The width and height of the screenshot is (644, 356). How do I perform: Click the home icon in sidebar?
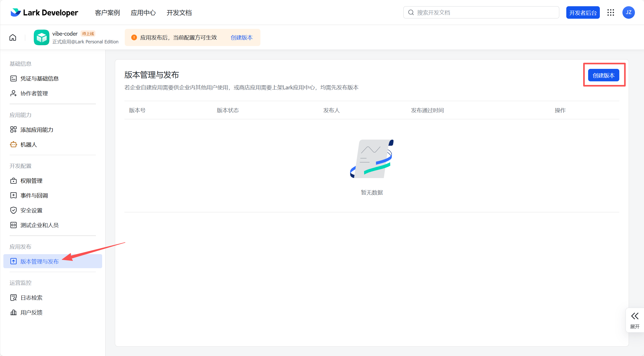pyautogui.click(x=12, y=37)
